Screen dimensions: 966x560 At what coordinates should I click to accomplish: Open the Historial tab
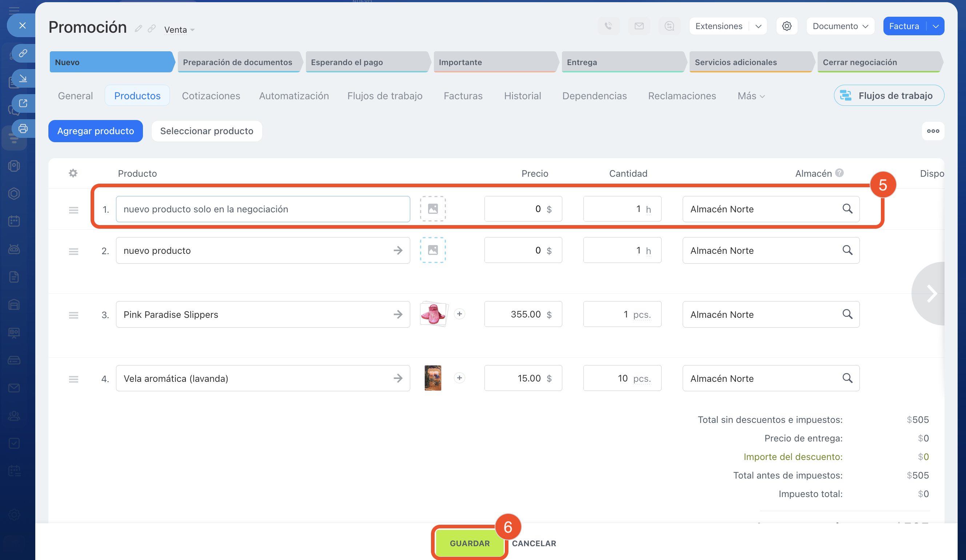[522, 96]
